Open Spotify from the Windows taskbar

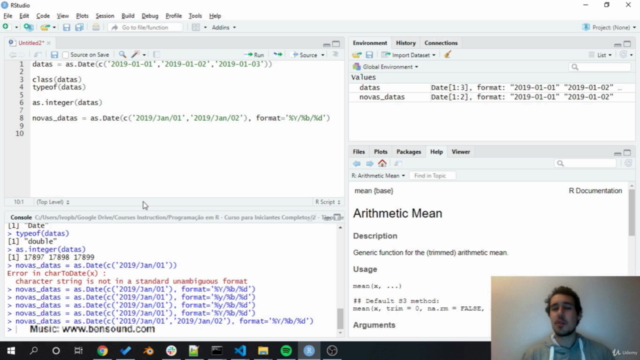tap(286, 351)
